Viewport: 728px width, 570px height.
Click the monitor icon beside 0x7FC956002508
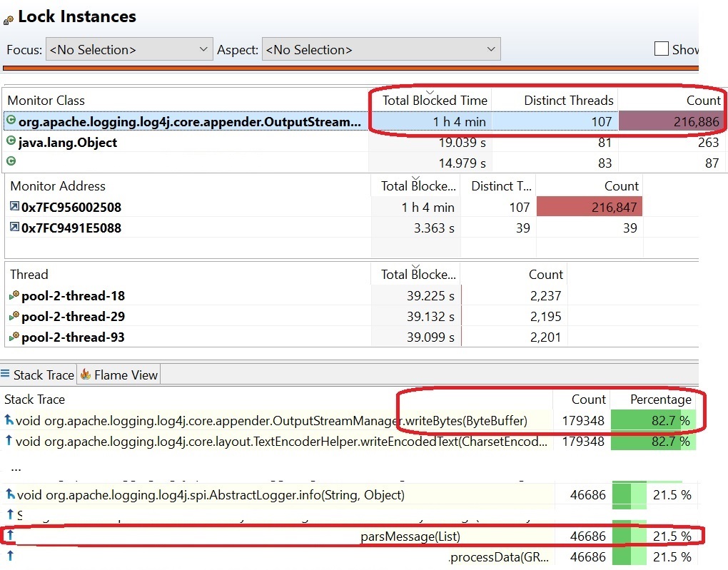click(x=13, y=207)
